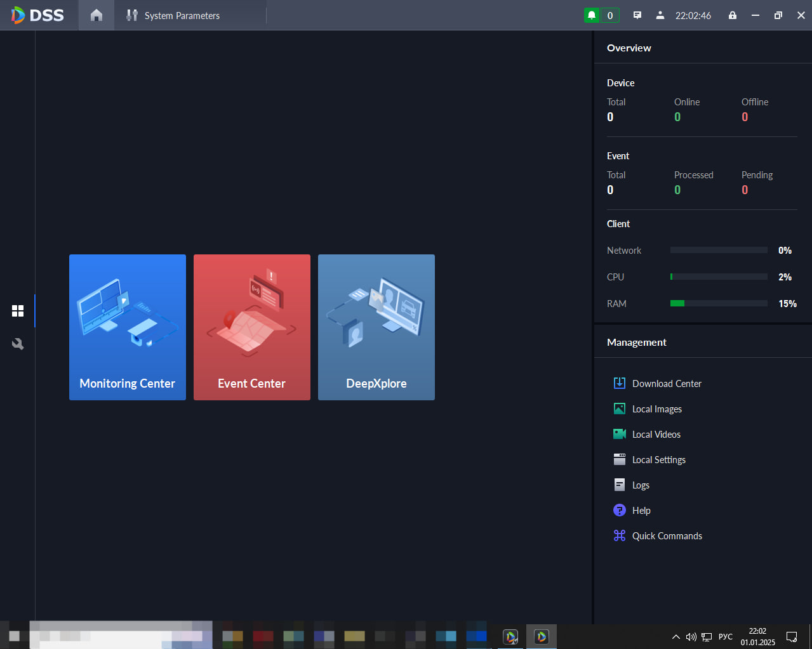Switch to System Parameters tab

(x=173, y=15)
